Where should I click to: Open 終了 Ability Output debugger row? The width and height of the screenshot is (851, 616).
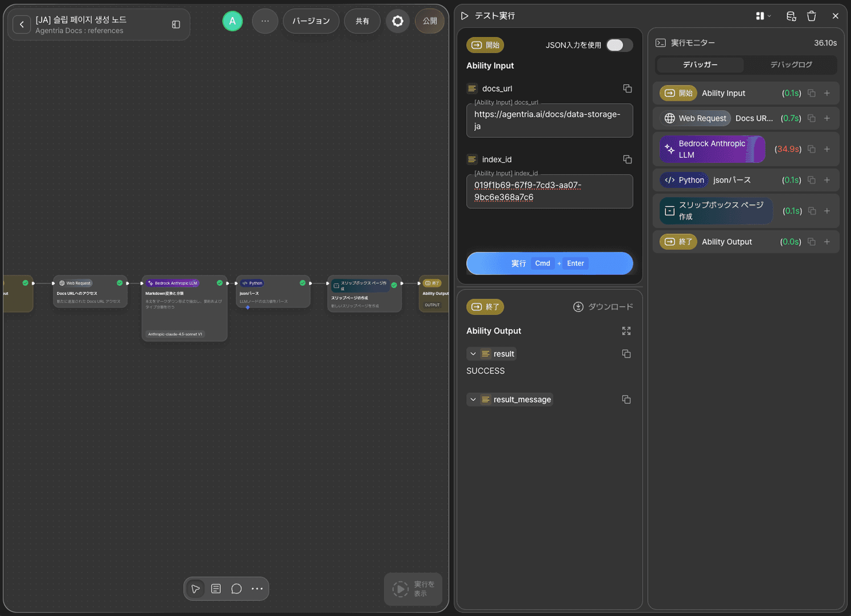[746, 242]
